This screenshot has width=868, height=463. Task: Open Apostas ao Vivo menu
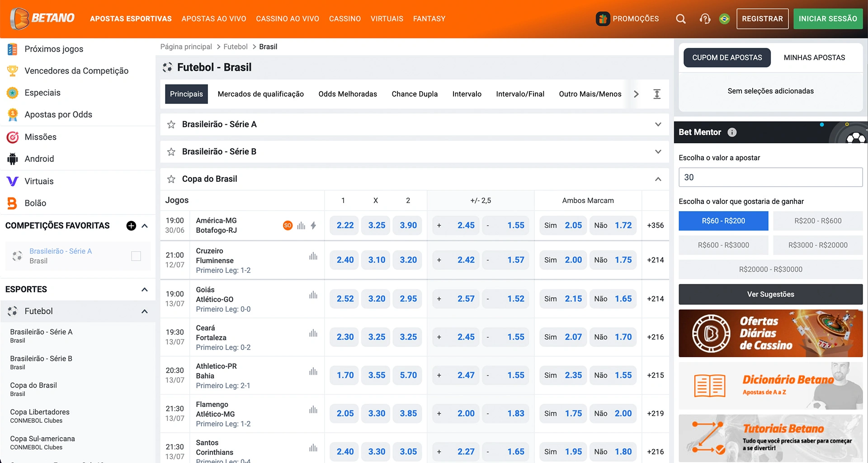point(214,19)
